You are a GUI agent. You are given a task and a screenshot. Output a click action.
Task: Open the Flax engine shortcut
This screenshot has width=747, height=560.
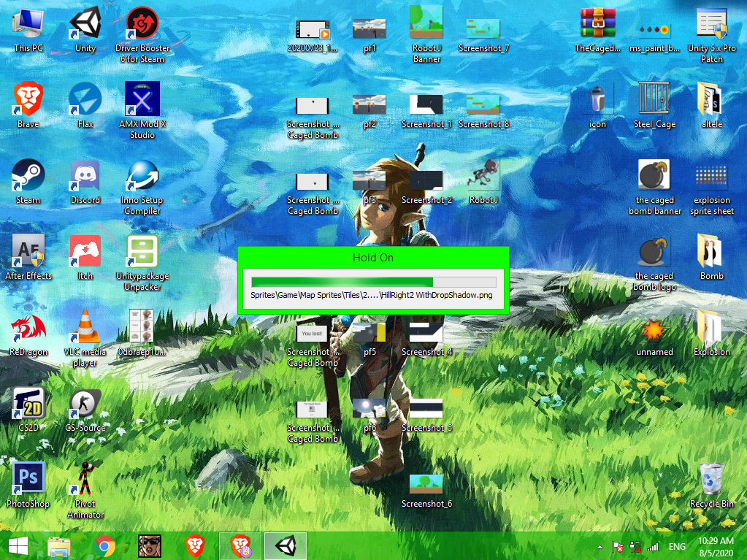(85, 105)
